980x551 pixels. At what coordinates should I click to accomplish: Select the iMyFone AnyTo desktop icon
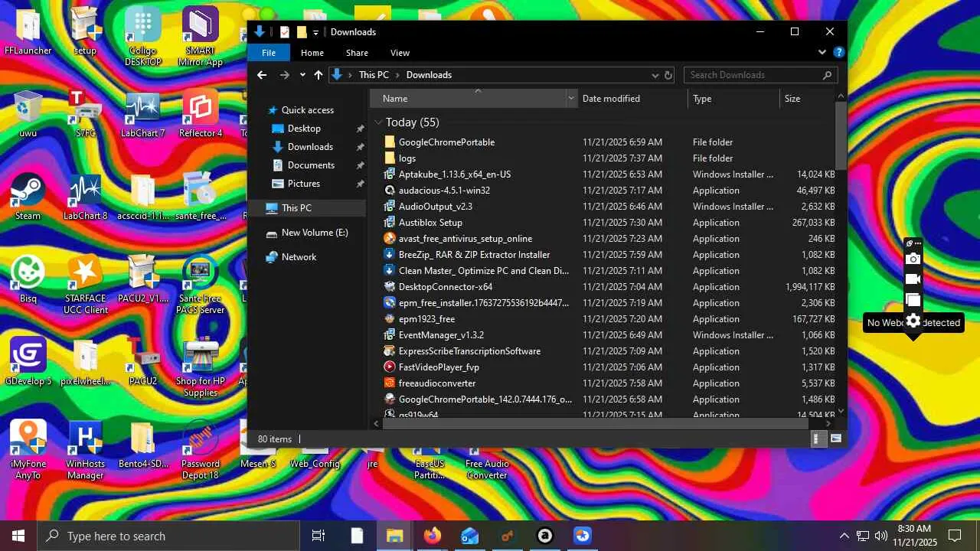pos(28,450)
